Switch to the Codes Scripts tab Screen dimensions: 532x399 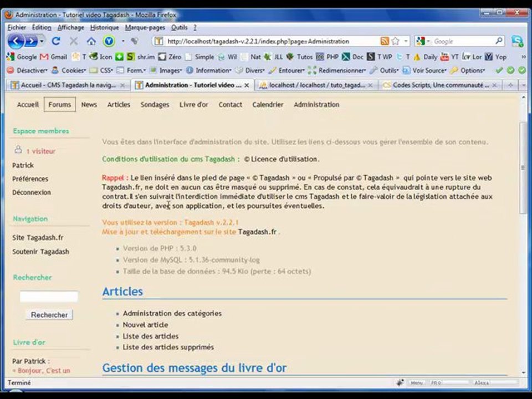tap(440, 85)
